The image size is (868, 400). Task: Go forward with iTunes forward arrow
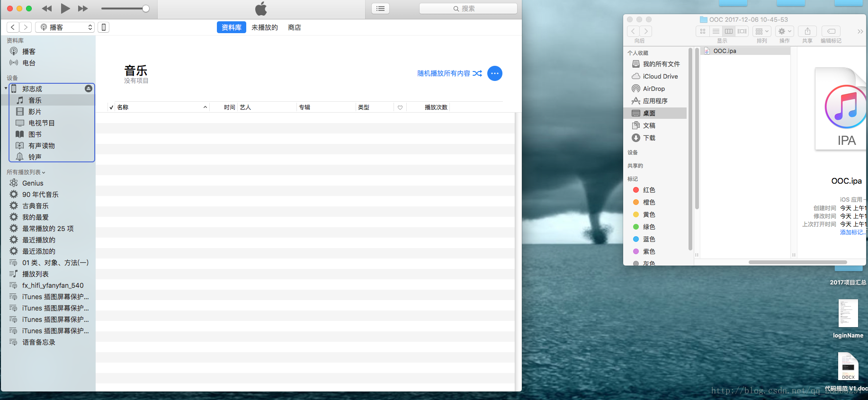pos(26,27)
